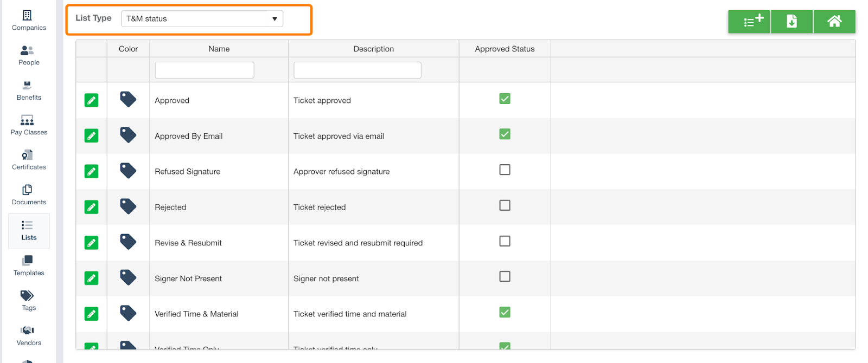Image resolution: width=868 pixels, height=363 pixels.
Task: Click the tag icon in Rejected row
Action: (x=128, y=206)
